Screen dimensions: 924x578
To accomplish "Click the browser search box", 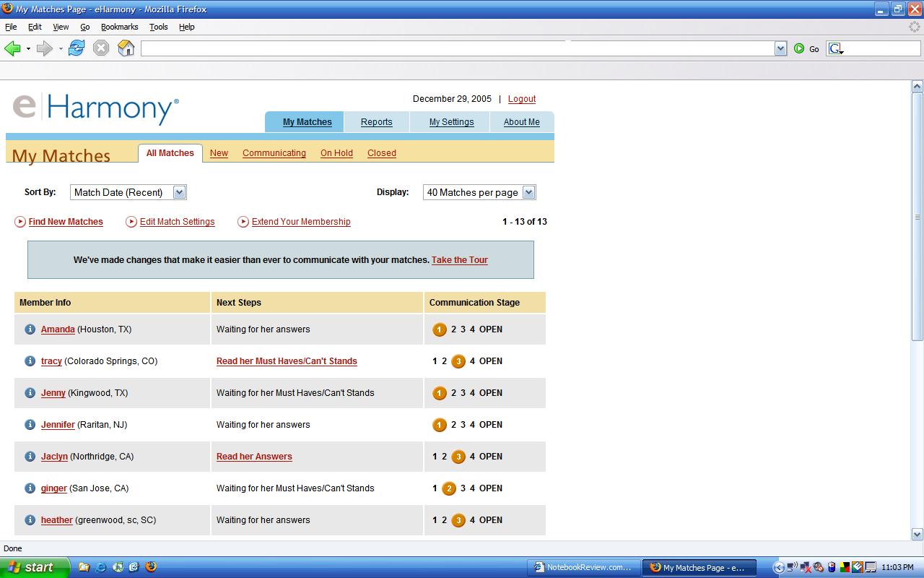I will 882,48.
